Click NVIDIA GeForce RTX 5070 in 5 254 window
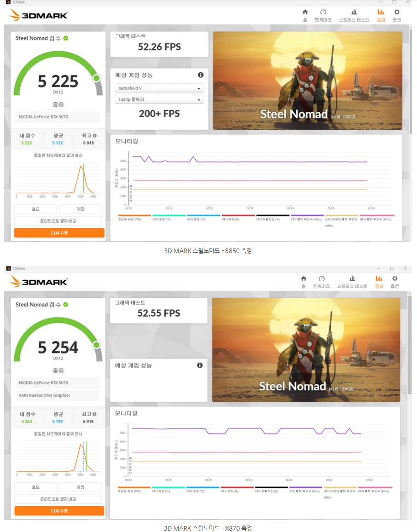Viewport: 417px width, 532px height. pos(43,383)
